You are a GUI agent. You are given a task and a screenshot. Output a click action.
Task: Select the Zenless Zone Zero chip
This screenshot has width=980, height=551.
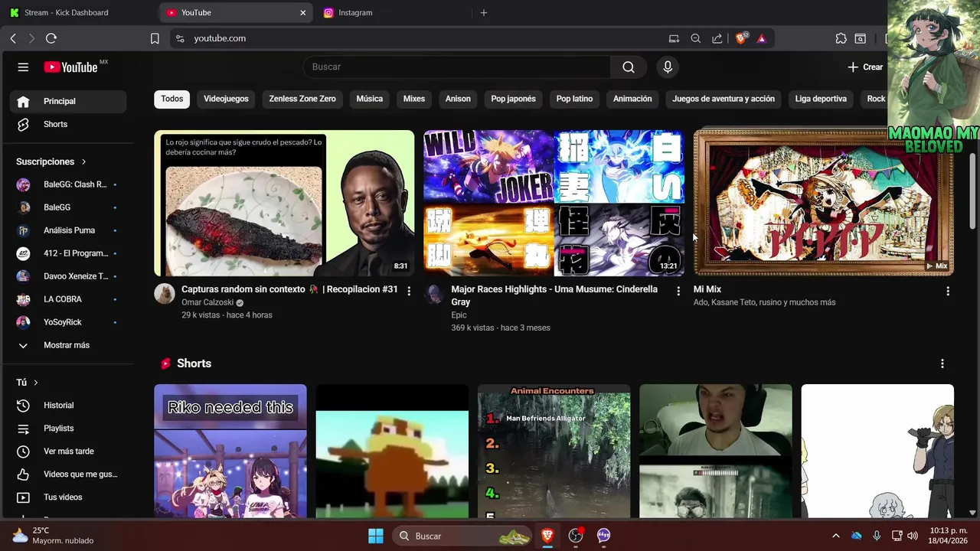tap(302, 99)
